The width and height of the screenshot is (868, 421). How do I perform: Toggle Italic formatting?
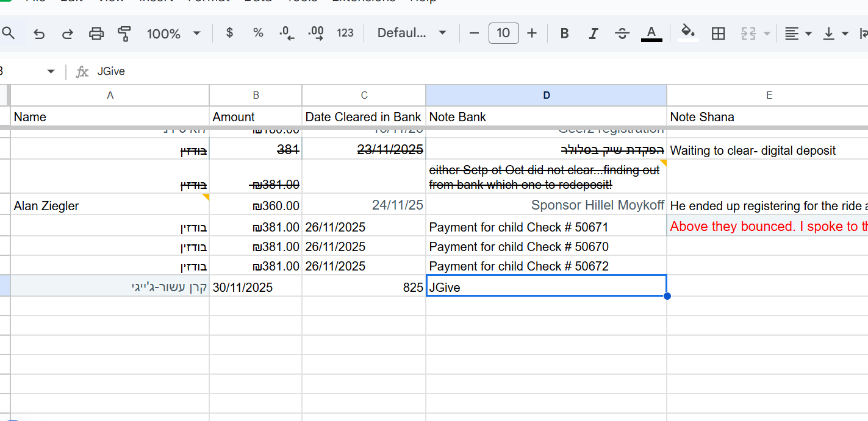[593, 34]
